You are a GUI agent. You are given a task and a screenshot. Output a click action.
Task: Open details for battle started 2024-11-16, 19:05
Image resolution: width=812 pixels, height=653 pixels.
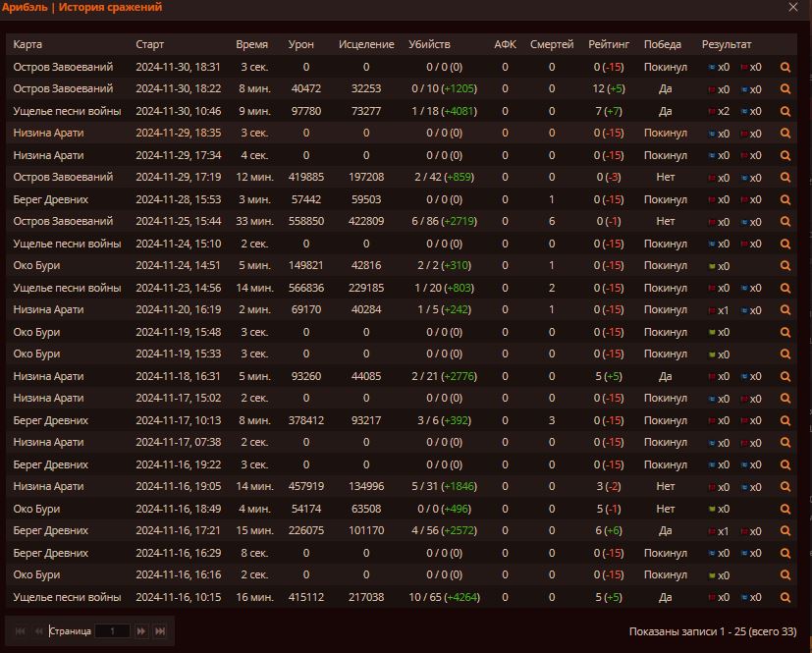coord(785,487)
